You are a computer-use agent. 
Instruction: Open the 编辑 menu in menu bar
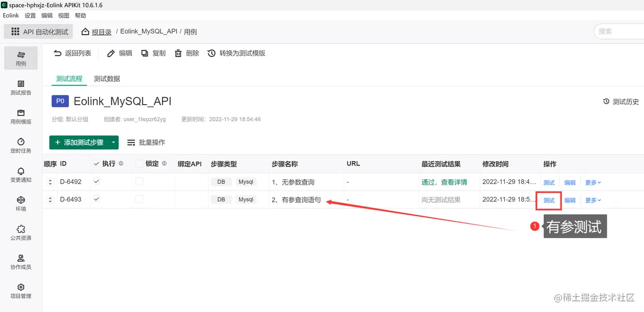[x=47, y=16]
